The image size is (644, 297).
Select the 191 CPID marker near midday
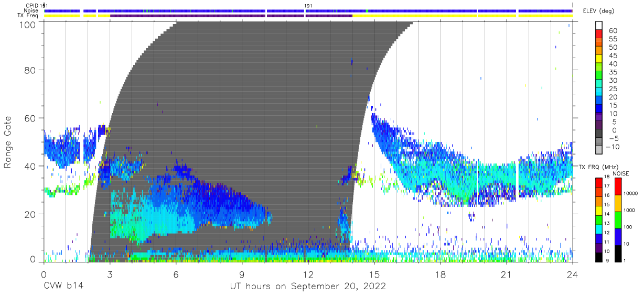coord(308,5)
